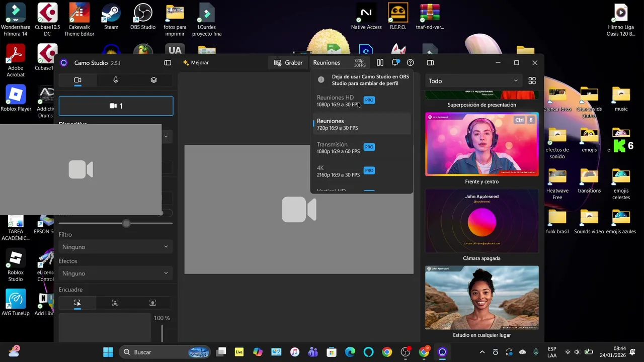Switch to the camera video tab icon

coord(77,80)
